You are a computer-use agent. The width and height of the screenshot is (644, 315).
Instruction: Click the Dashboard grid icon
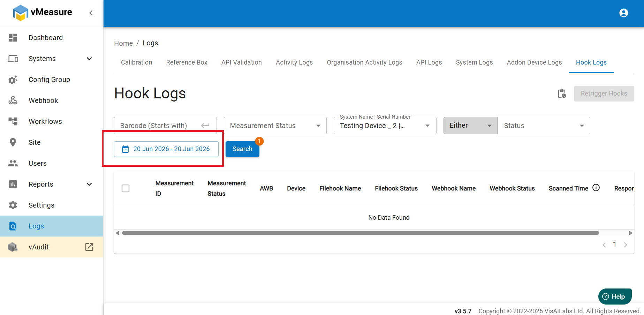13,38
